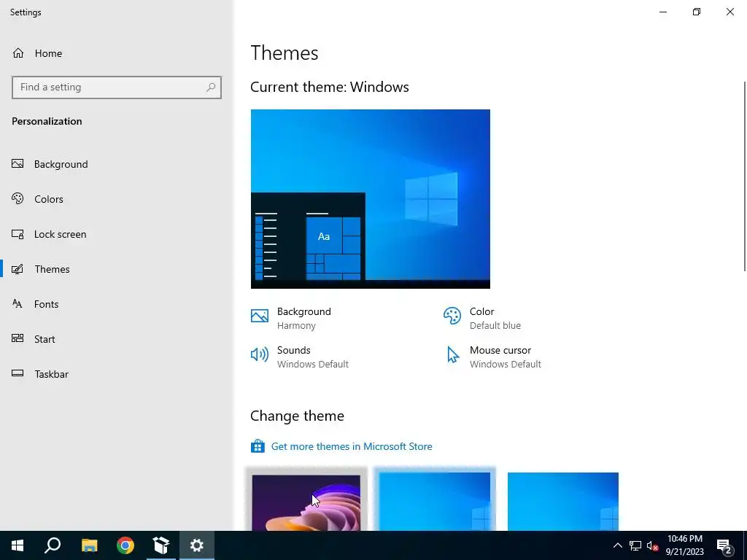Click the current theme preview image
The width and height of the screenshot is (747, 560).
370,199
